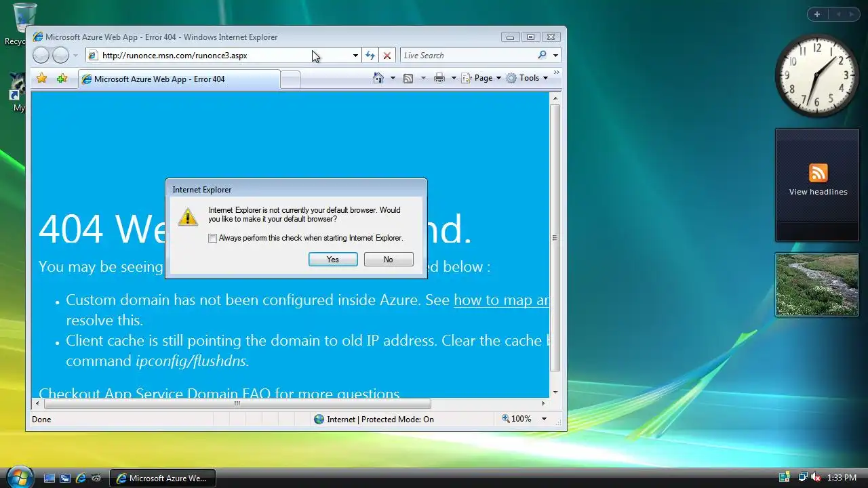Click the vertical scrollbar down arrow
The width and height of the screenshot is (868, 488).
555,392
